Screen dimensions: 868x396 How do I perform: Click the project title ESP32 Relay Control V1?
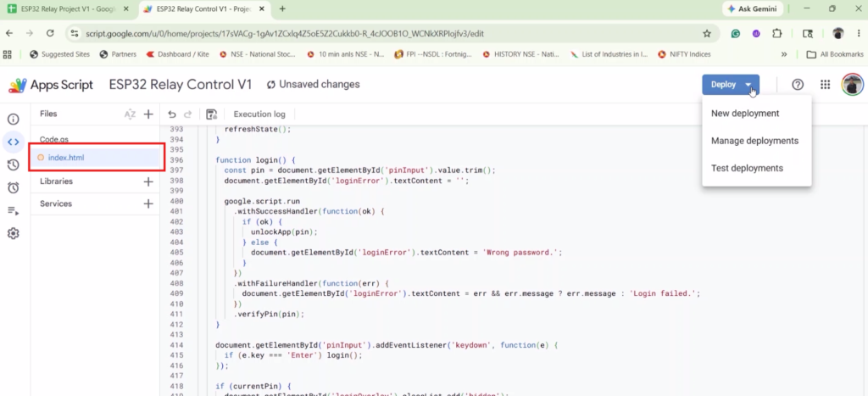pyautogui.click(x=181, y=85)
